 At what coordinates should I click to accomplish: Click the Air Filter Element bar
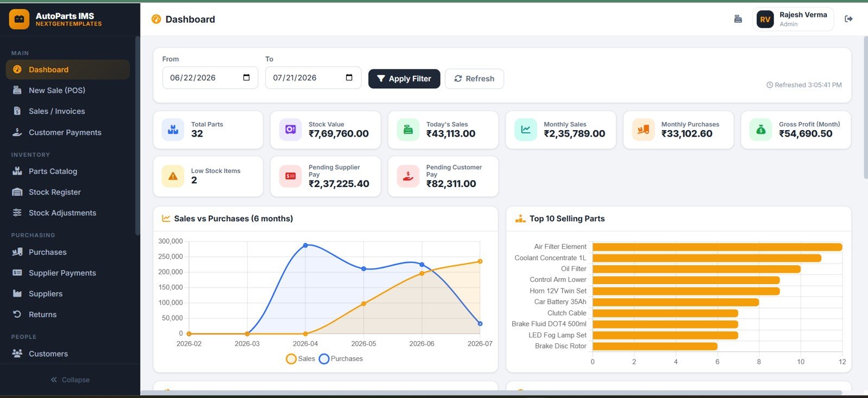click(717, 247)
